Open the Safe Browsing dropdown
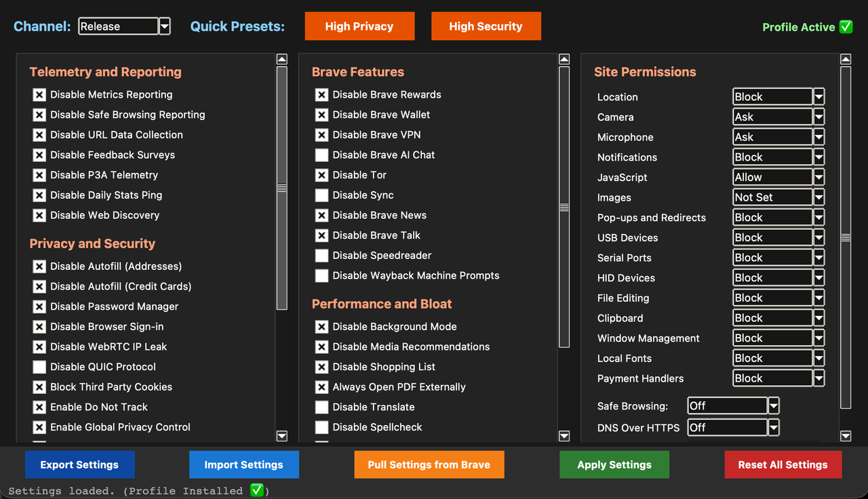 coord(733,406)
